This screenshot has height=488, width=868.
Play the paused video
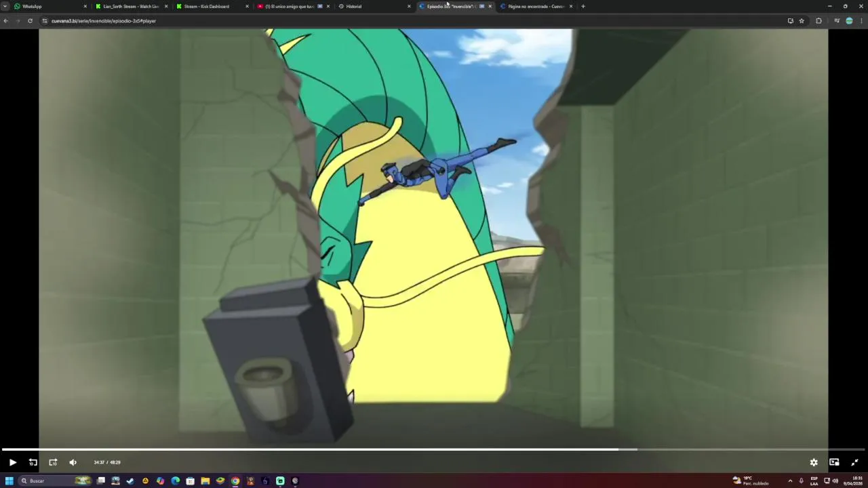point(12,462)
